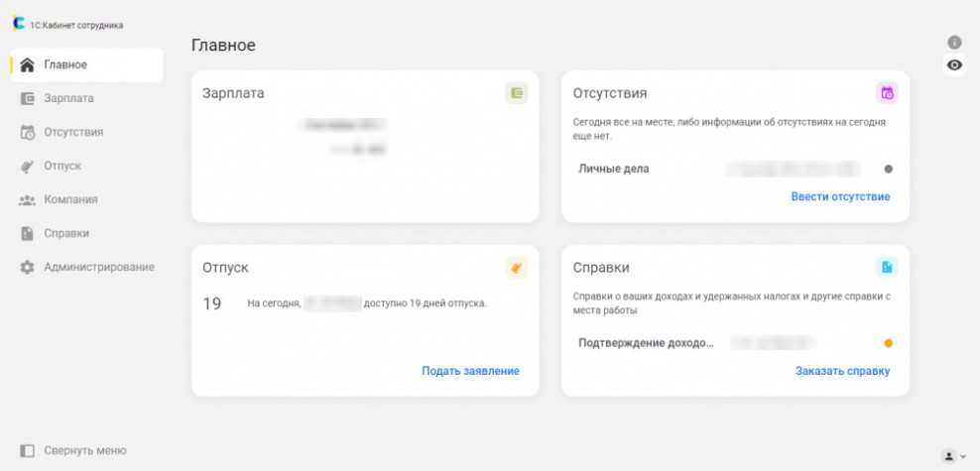Collapse the sidebar with Свернуть меню

click(x=73, y=450)
